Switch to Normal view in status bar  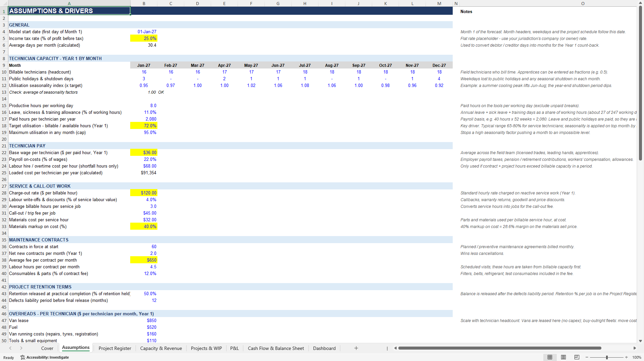coord(550,357)
